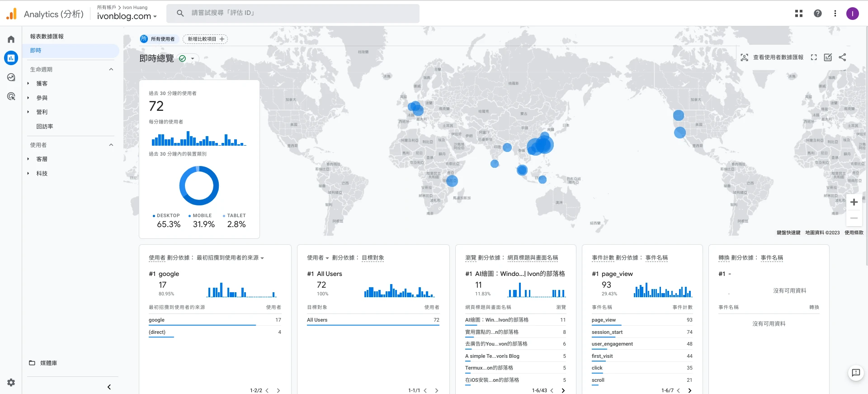This screenshot has width=868, height=394.
Task: Click the Google apps grid icon
Action: [x=799, y=14]
